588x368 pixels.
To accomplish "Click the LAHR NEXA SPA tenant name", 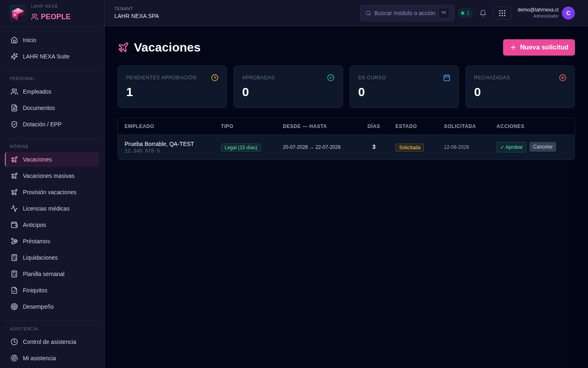I will (137, 16).
